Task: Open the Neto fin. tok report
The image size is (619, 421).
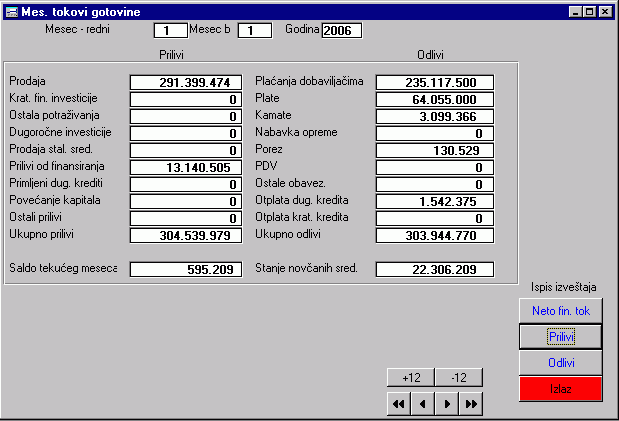Action: (561, 311)
